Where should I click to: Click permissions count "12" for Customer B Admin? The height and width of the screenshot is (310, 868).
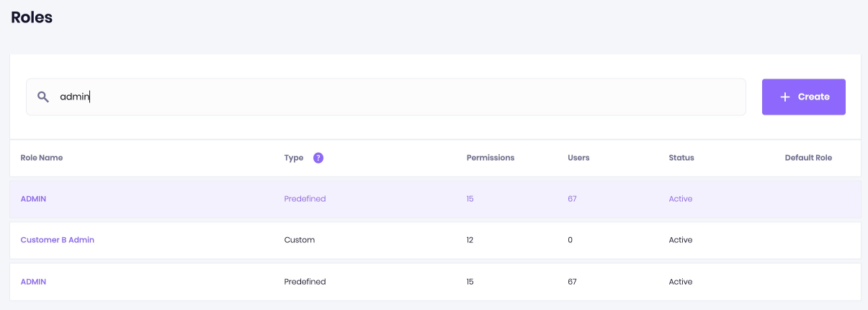point(470,240)
